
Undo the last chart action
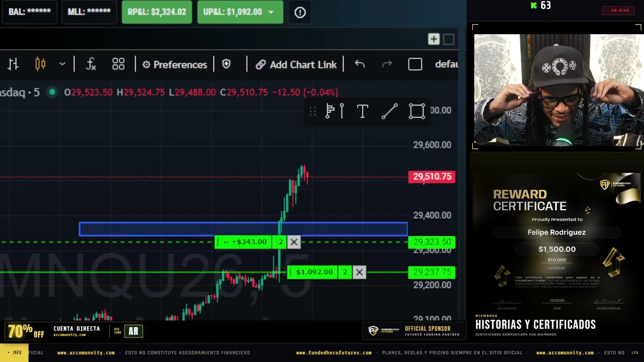tap(360, 64)
